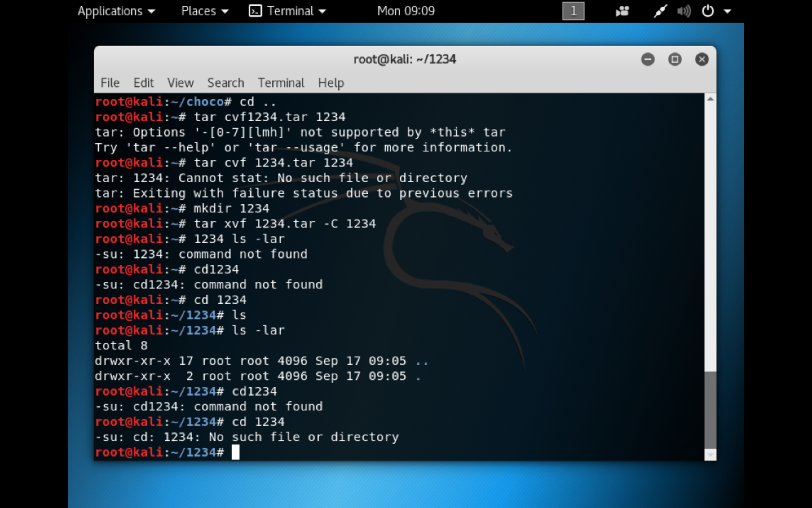The height and width of the screenshot is (508, 812).
Task: Click the scrollbar down arrow
Action: [x=710, y=455]
